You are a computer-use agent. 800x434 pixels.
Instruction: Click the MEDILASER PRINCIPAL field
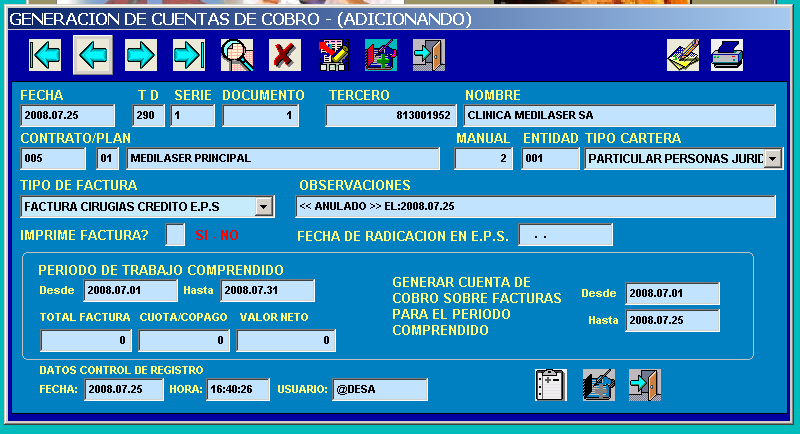283,158
